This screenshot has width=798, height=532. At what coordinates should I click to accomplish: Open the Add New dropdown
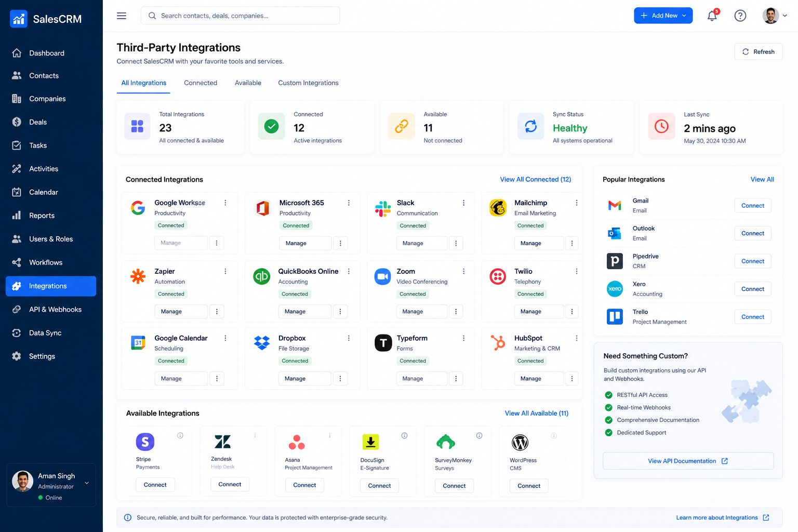coord(663,16)
